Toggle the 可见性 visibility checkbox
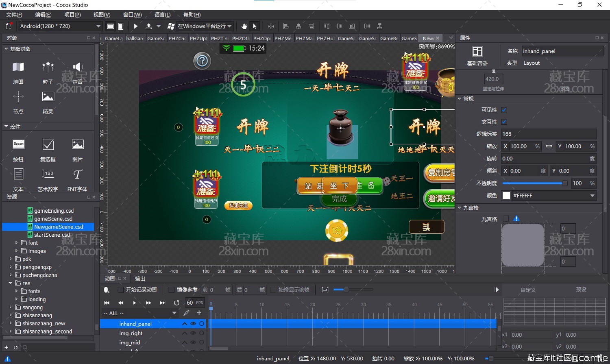Screen dimensions: 610x364 tap(504, 110)
